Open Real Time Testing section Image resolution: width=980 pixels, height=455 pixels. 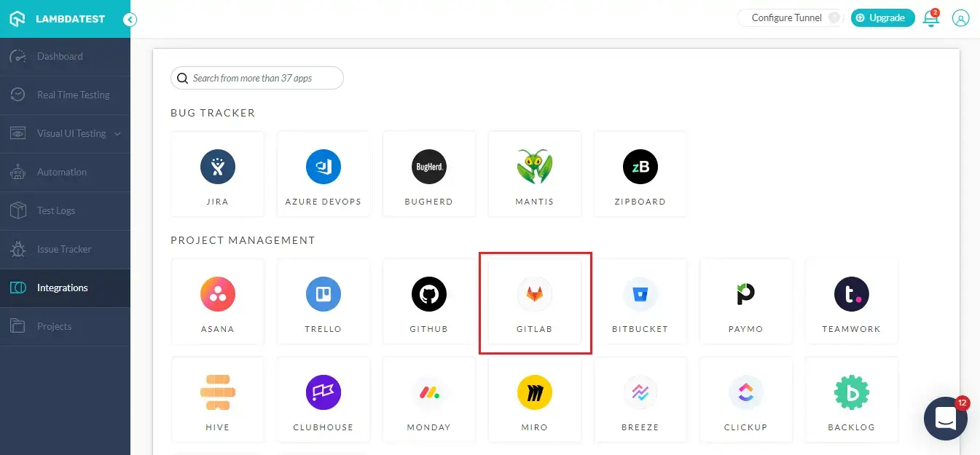(73, 95)
